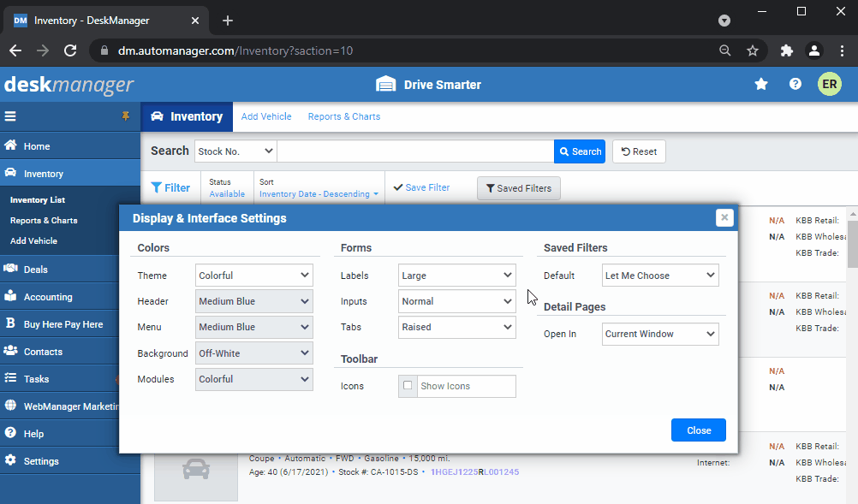The height and width of the screenshot is (504, 858).
Task: Click the browser address bar URL
Action: pyautogui.click(x=235, y=50)
